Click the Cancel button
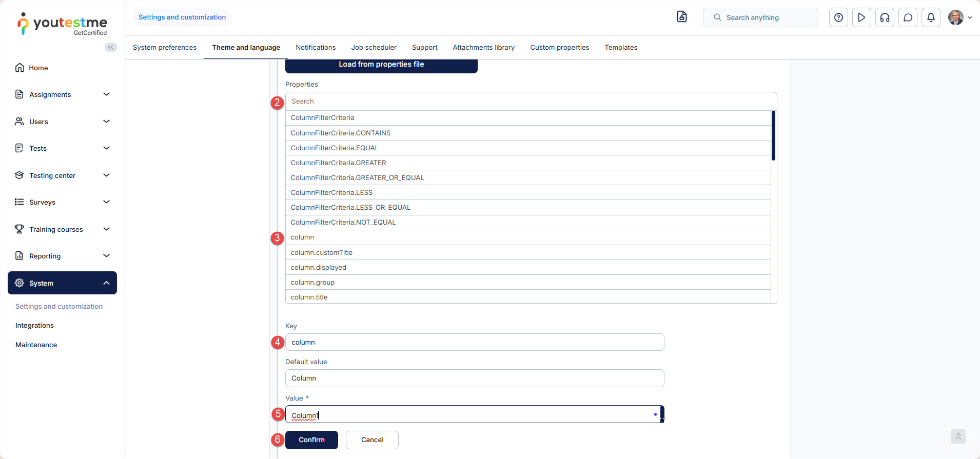This screenshot has height=459, width=980. click(372, 440)
